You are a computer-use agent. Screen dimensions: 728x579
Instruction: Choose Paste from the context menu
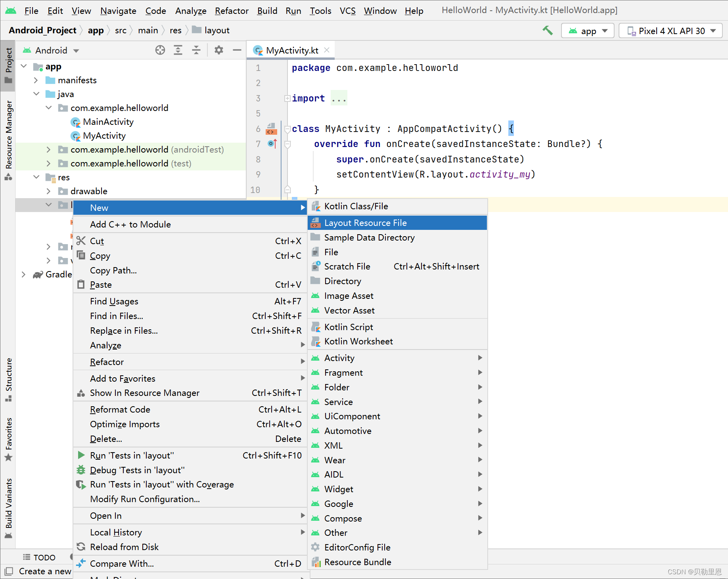tap(190, 285)
